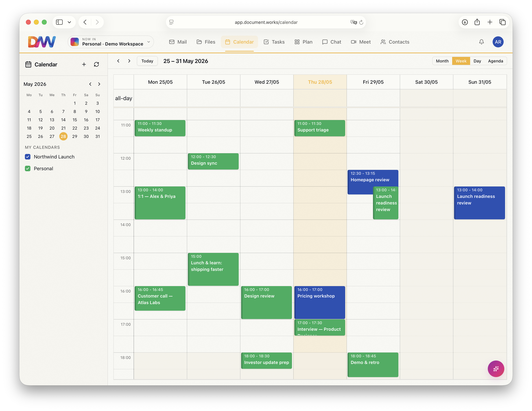The image size is (532, 411).
Task: Open the 1:1 — Alex & Priya event
Action: tap(160, 203)
